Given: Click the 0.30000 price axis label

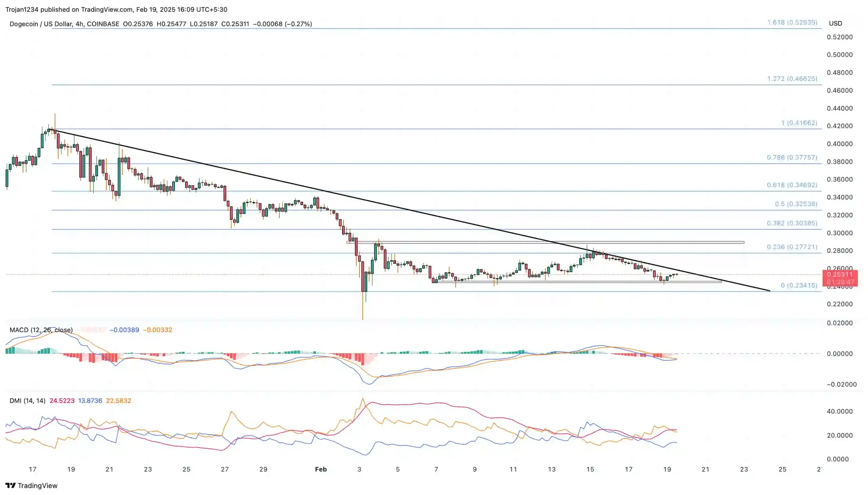Looking at the screenshot, I should tap(840, 233).
